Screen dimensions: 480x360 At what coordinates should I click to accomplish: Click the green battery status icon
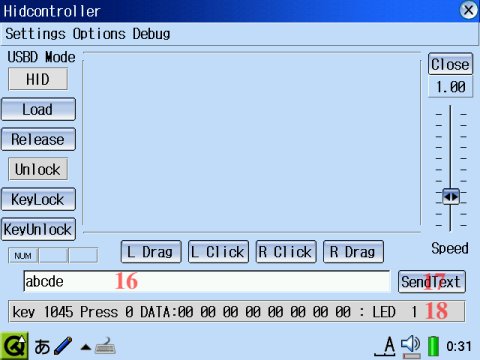click(433, 346)
